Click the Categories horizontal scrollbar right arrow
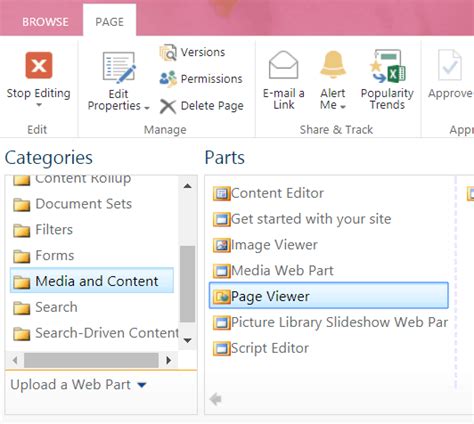This screenshot has height=424, width=474. (169, 360)
